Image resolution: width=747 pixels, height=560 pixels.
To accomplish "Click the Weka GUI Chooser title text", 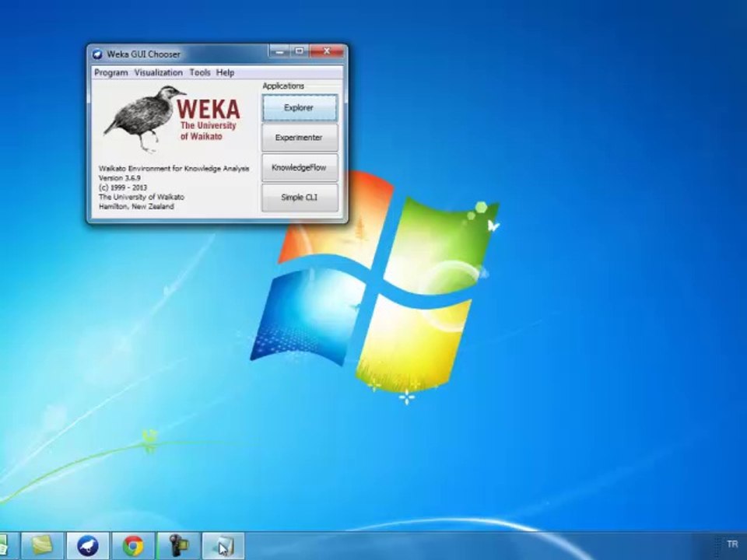I will (143, 54).
